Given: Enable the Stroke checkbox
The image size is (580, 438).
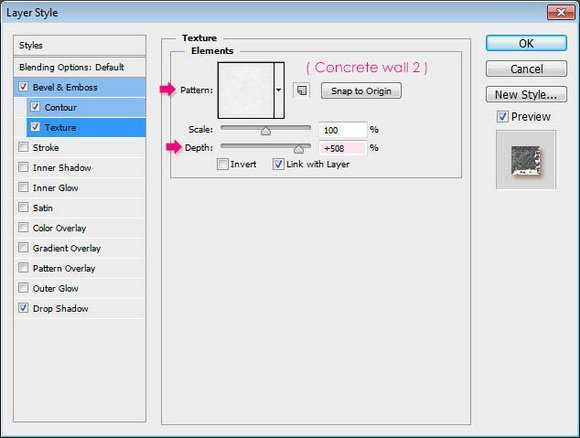Looking at the screenshot, I should coord(23,147).
